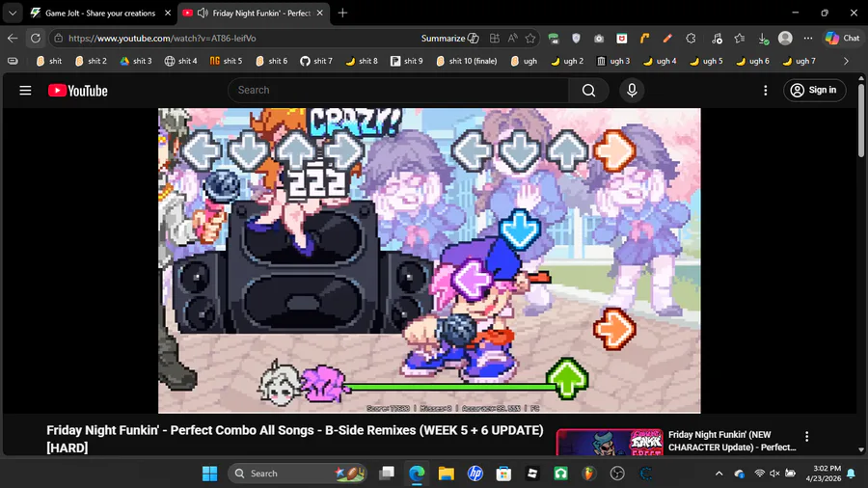
Task: Show hidden system tray icons
Action: [x=719, y=474]
